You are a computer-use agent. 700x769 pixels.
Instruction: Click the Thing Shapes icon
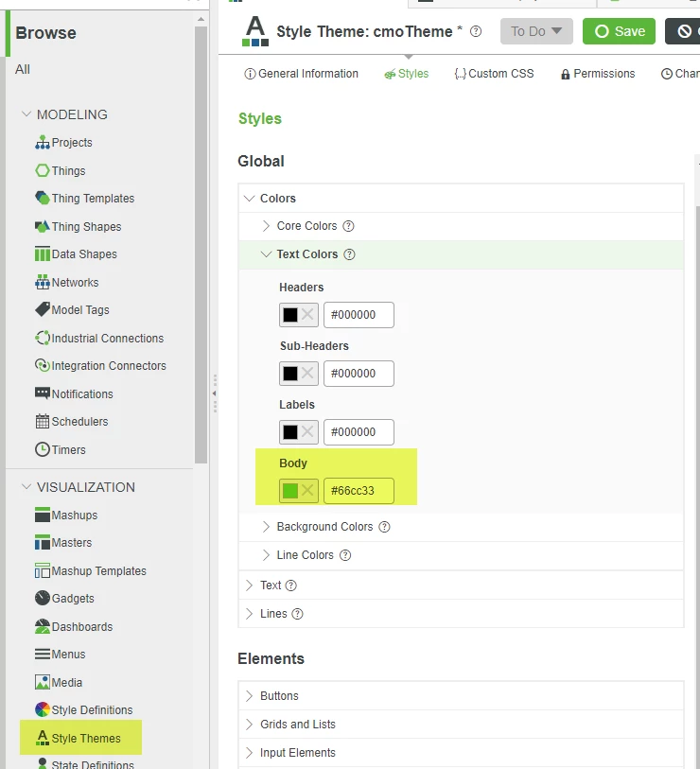[43, 227]
